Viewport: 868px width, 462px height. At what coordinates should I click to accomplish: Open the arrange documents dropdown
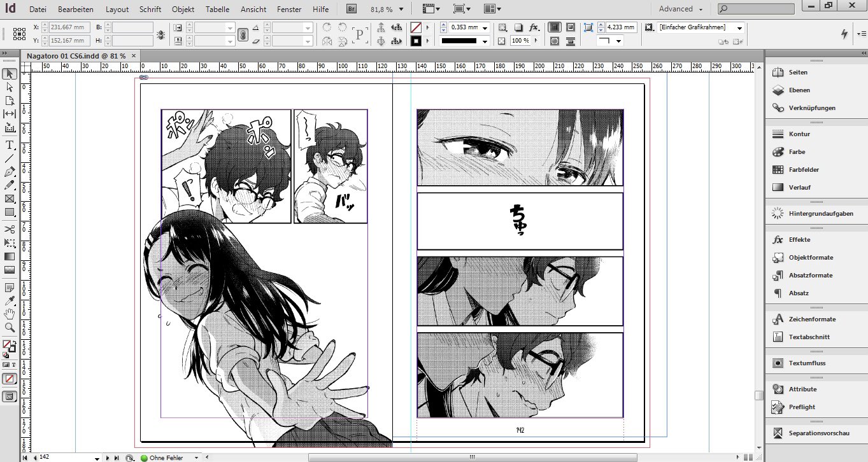tap(492, 9)
